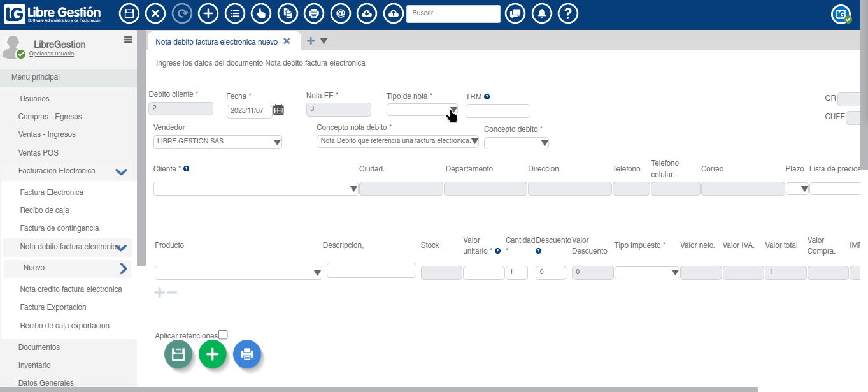Click the cancel X toolbar icon
This screenshot has height=392, width=868.
(x=155, y=13)
